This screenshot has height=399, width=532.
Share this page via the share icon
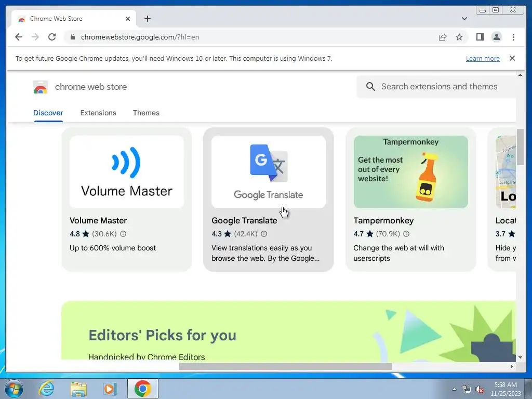[x=443, y=37]
